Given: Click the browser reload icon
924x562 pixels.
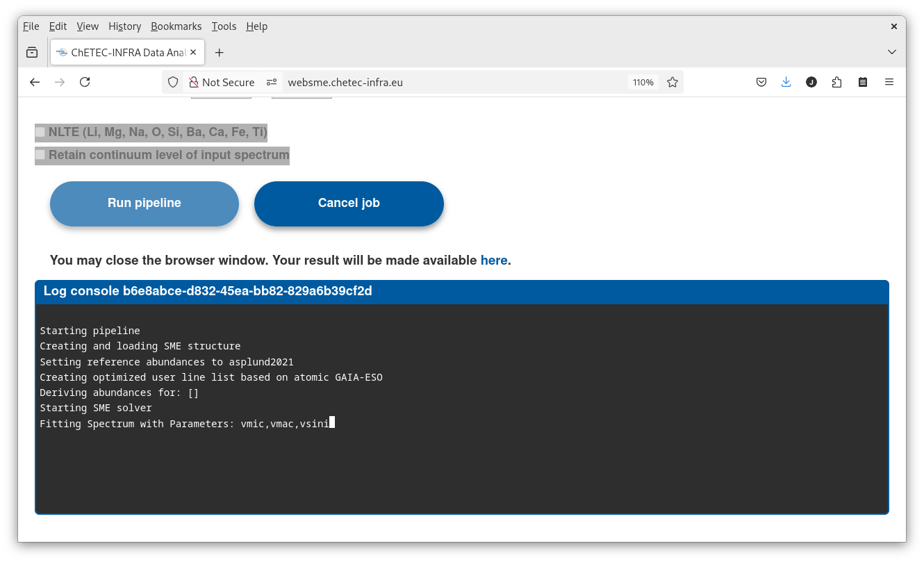Looking at the screenshot, I should (x=85, y=82).
